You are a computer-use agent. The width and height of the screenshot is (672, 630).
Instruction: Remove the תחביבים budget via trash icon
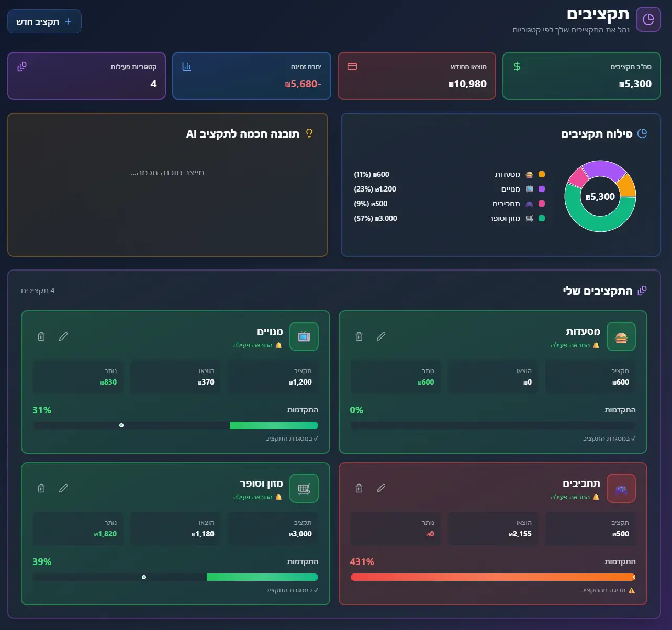pos(359,488)
